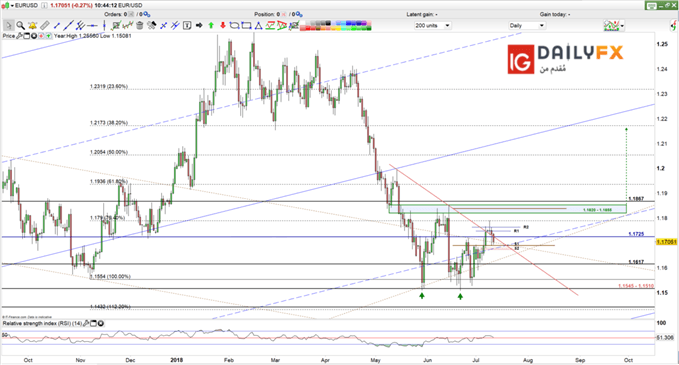Click the 2018 label on time axis
The height and width of the screenshot is (365, 679).
pyautogui.click(x=176, y=360)
